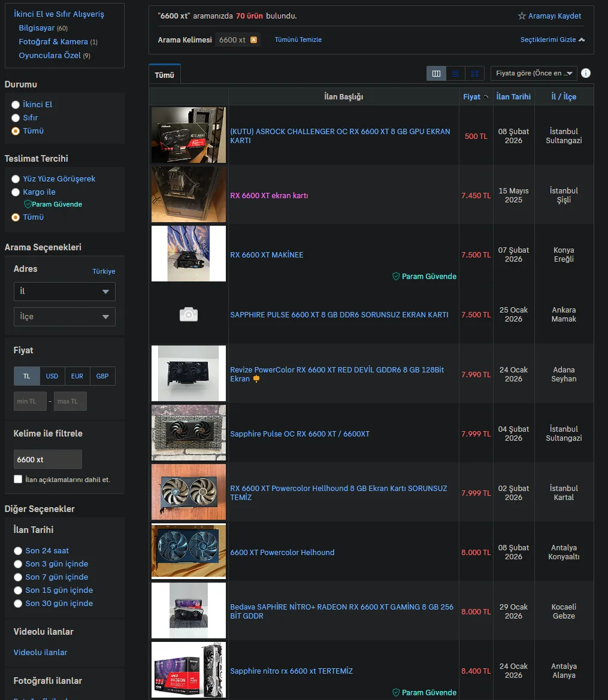This screenshot has width=608, height=700.
Task: Open the info icon beside sort dropdown
Action: point(586,73)
